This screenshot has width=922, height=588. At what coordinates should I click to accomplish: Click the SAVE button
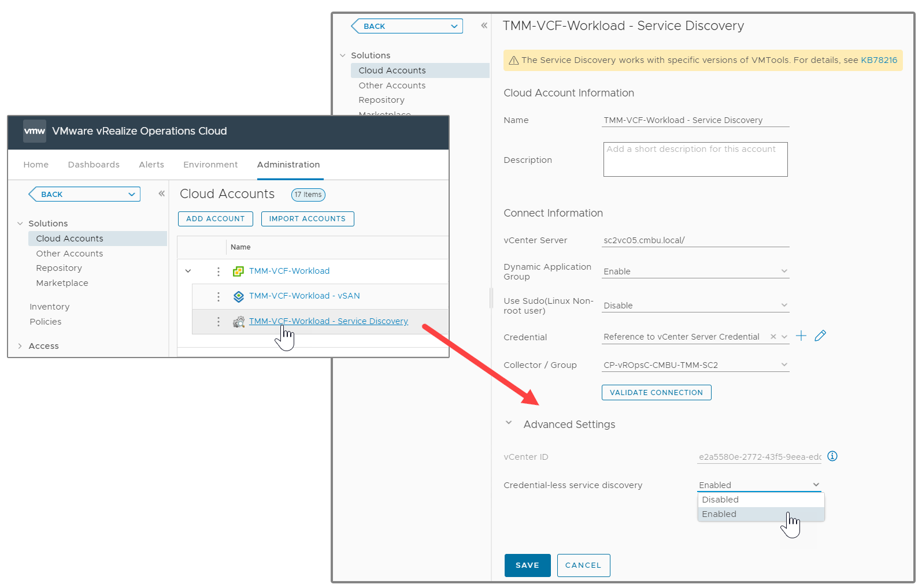tap(528, 565)
